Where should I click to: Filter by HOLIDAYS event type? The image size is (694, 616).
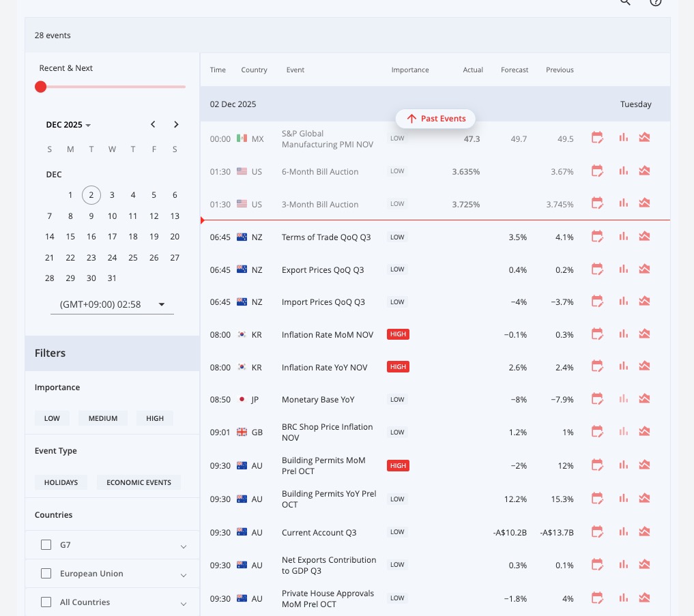pyautogui.click(x=61, y=482)
